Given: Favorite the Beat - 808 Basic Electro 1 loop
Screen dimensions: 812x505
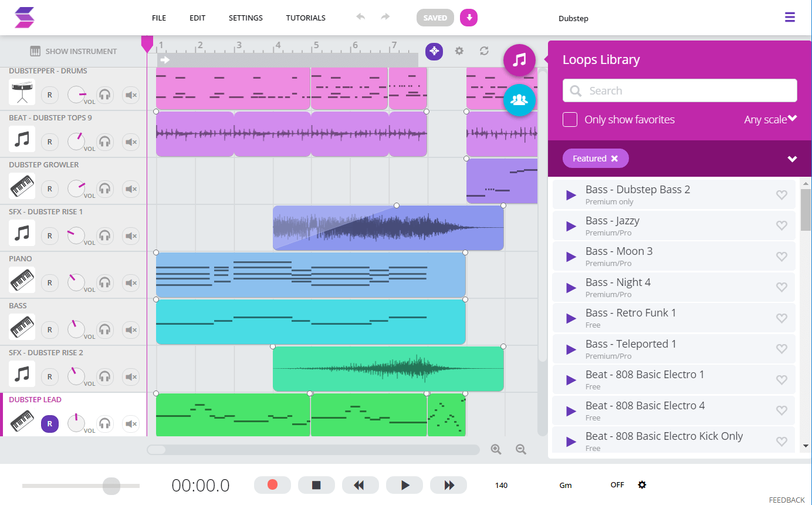Looking at the screenshot, I should (781, 379).
